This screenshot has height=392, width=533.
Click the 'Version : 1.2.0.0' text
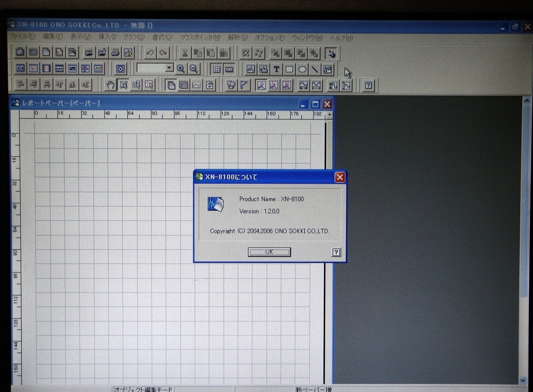click(x=259, y=211)
